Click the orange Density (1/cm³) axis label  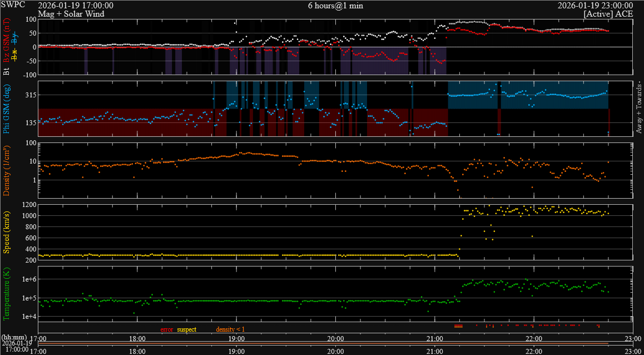tap(7, 170)
